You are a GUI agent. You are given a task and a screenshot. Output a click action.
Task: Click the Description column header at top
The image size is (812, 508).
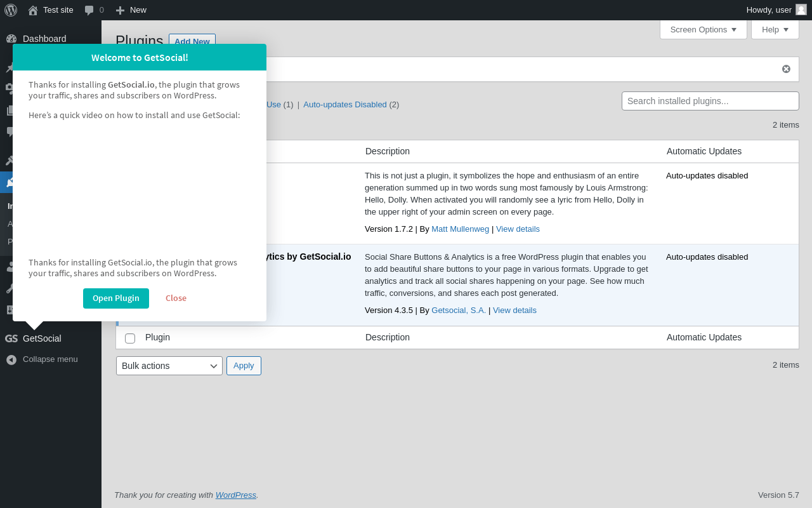(x=388, y=151)
